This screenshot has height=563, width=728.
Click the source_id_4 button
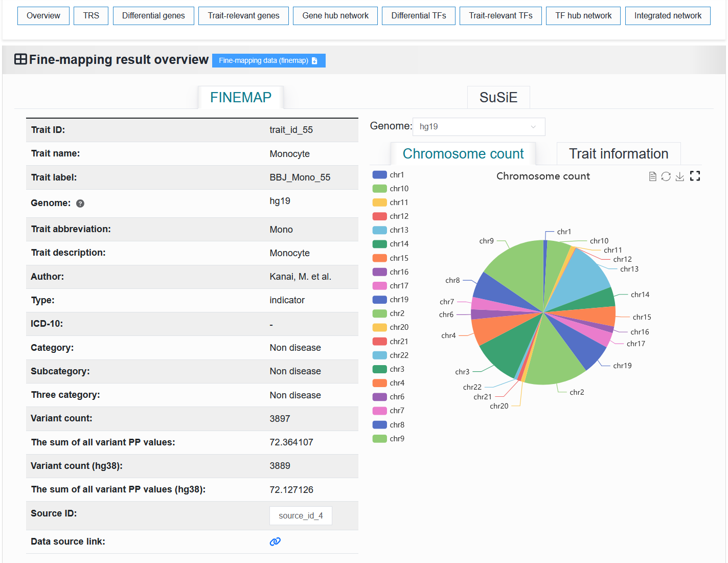tap(301, 515)
